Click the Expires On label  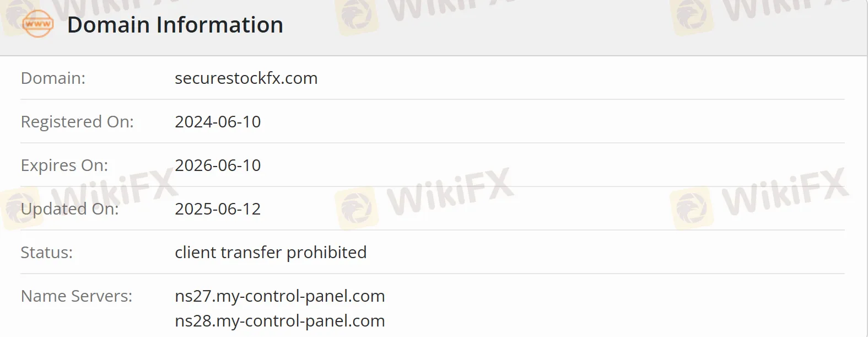point(64,165)
